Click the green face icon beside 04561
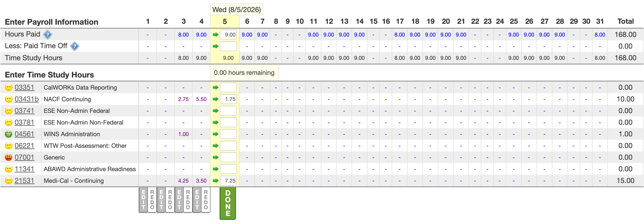This screenshot has height=224, width=644. (9, 134)
